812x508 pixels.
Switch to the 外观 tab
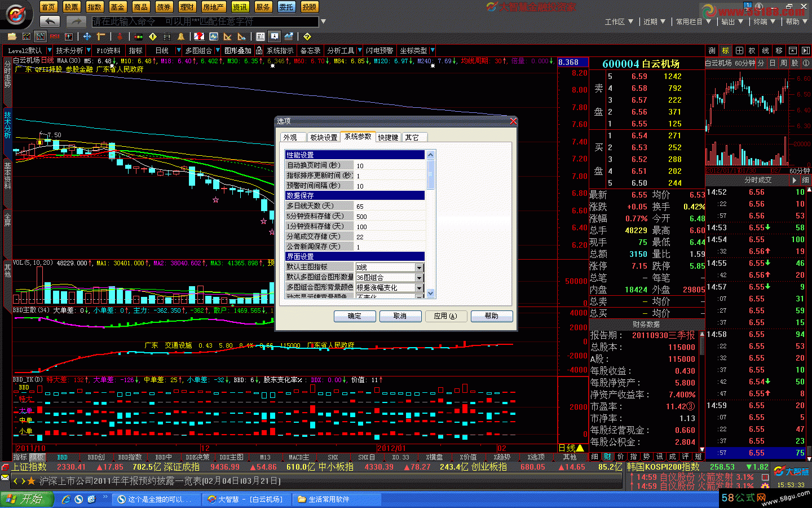pos(290,138)
